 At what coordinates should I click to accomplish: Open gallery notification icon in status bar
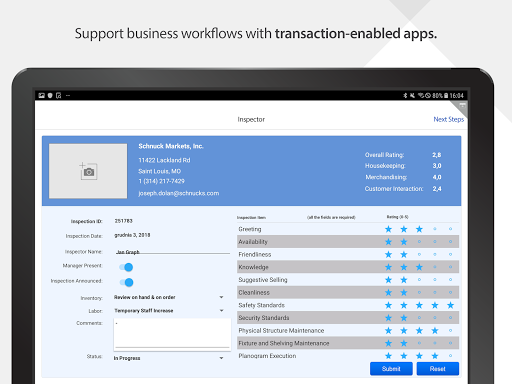coord(41,96)
